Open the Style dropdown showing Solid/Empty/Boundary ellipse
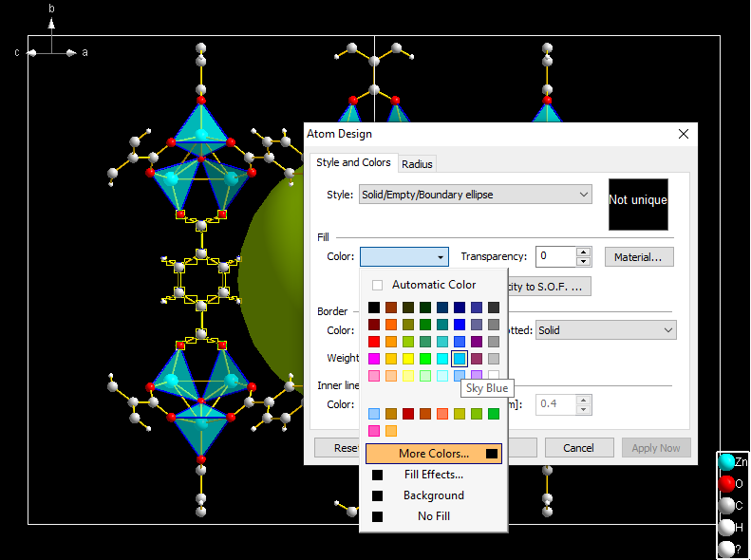This screenshot has height=560, width=751. click(x=475, y=195)
